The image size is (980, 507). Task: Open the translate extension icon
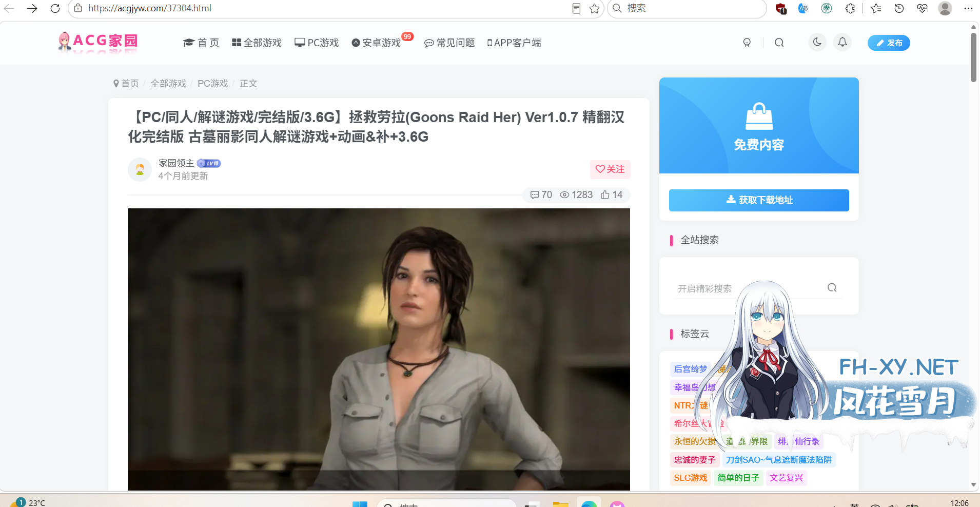tap(803, 8)
